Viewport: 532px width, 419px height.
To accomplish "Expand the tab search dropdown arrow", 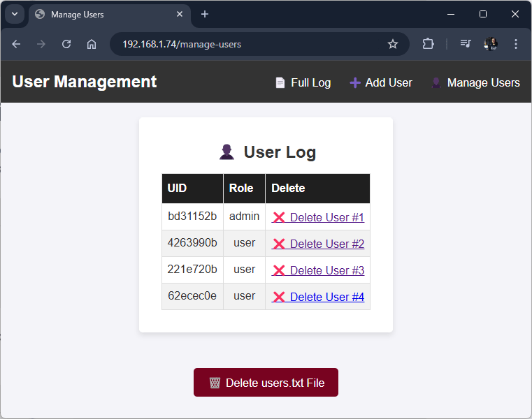I will [14, 14].
